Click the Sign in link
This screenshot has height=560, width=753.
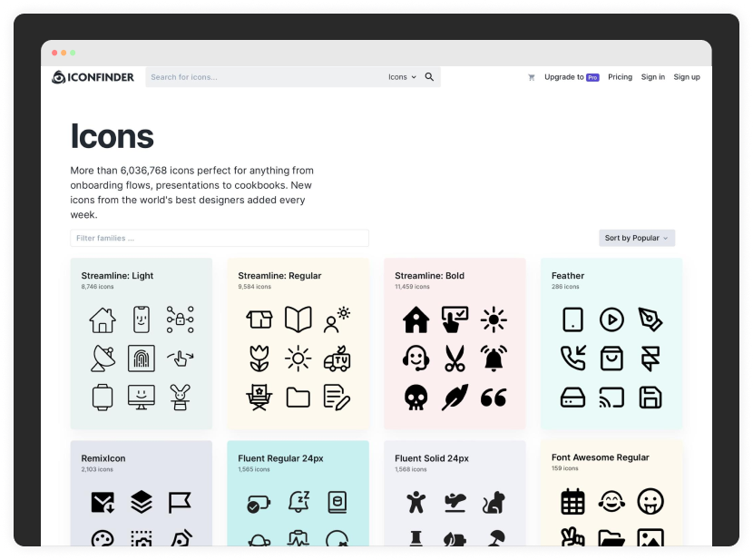(x=653, y=77)
